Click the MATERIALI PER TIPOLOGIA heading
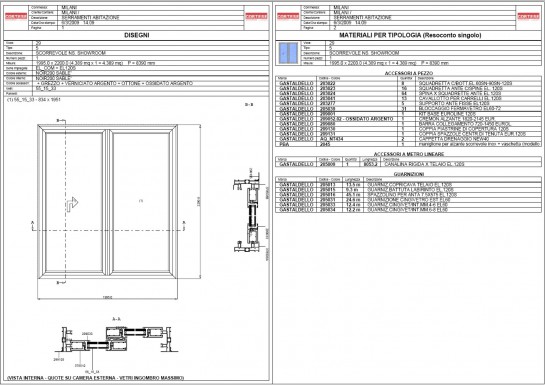The height and width of the screenshot is (385, 545). click(x=410, y=35)
